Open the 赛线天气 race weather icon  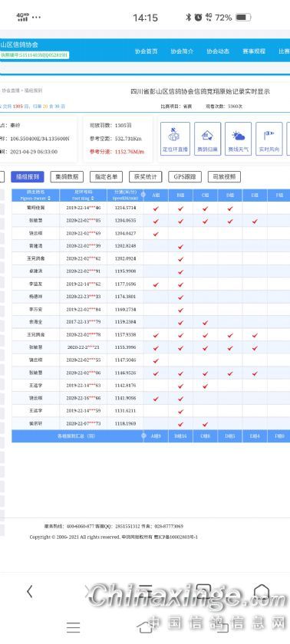pyautogui.click(x=239, y=139)
